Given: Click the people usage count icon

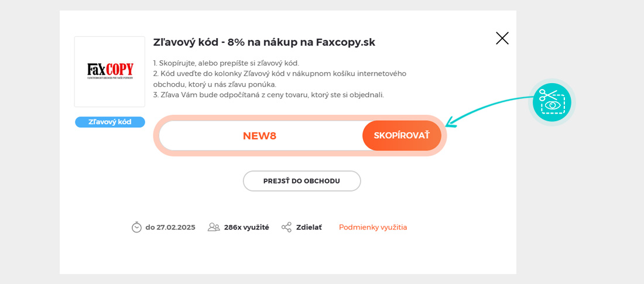Looking at the screenshot, I should click(214, 227).
